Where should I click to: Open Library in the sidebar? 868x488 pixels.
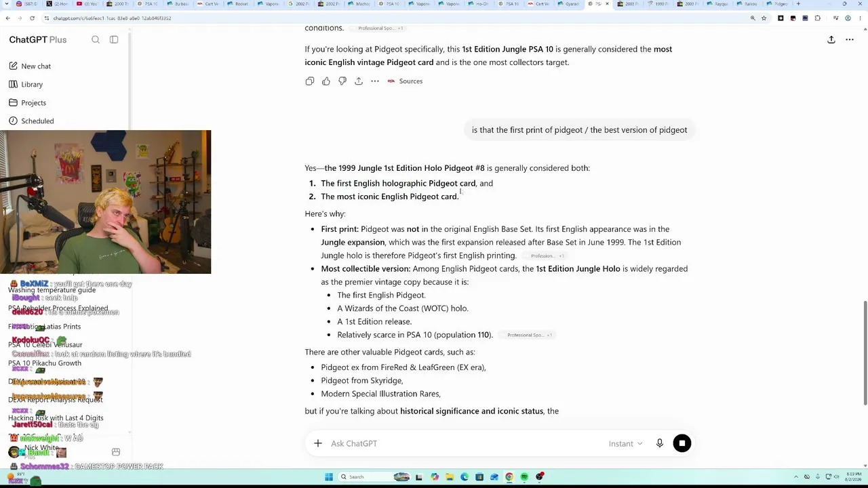(32, 85)
